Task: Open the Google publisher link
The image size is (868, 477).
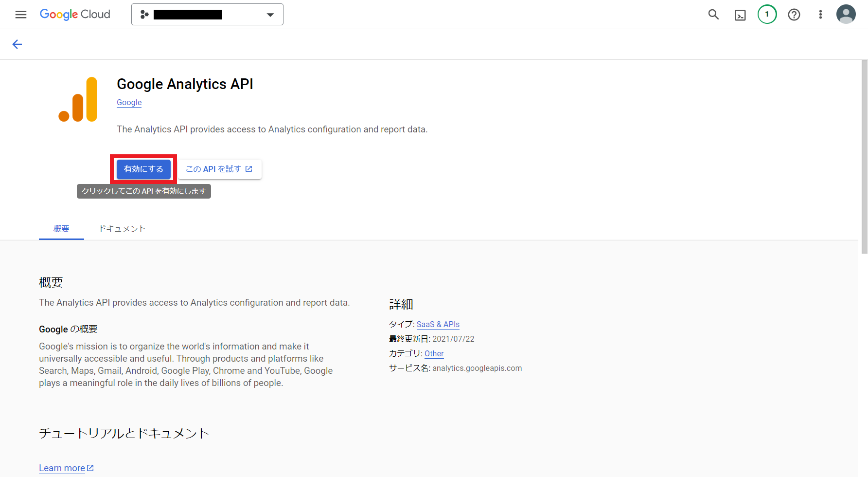Action: click(129, 103)
